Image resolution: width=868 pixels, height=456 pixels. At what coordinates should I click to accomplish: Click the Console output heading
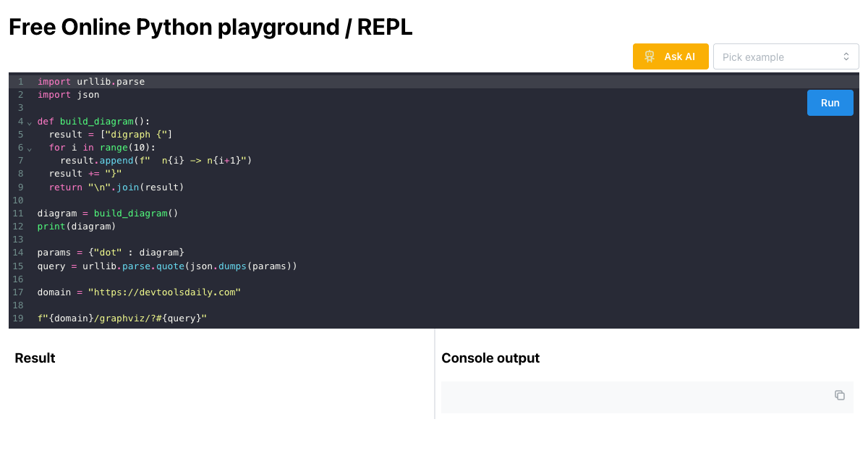pyautogui.click(x=490, y=358)
